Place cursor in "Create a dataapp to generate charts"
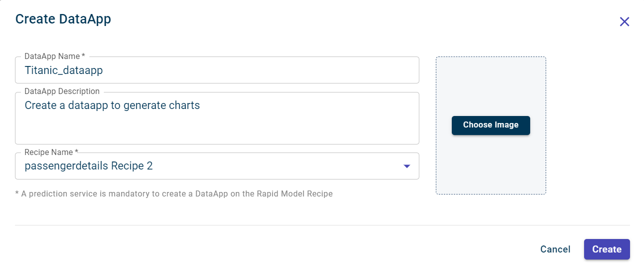The height and width of the screenshot is (278, 644). tap(112, 105)
